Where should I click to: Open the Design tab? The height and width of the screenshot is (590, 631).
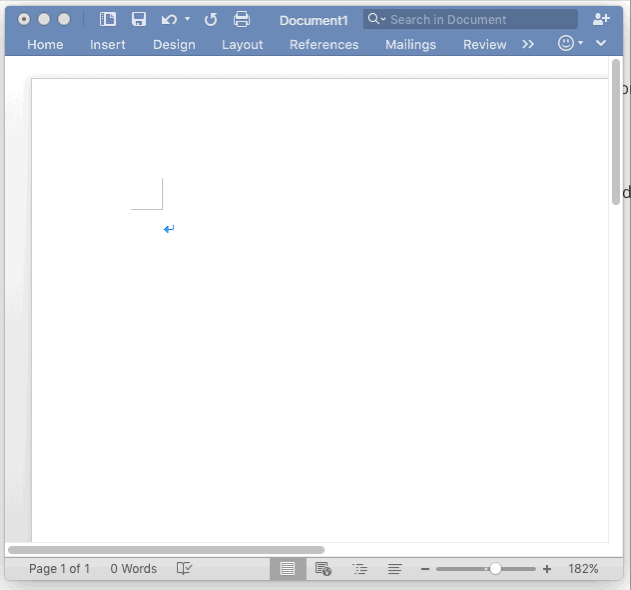coord(174,45)
